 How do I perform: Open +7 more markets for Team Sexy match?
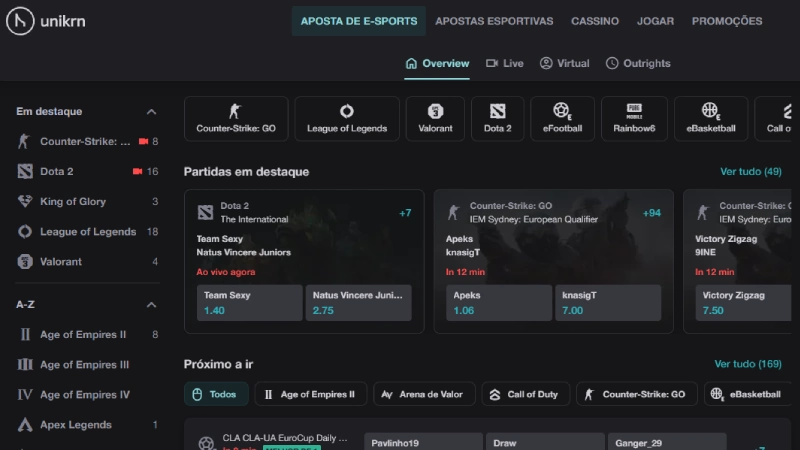(405, 213)
